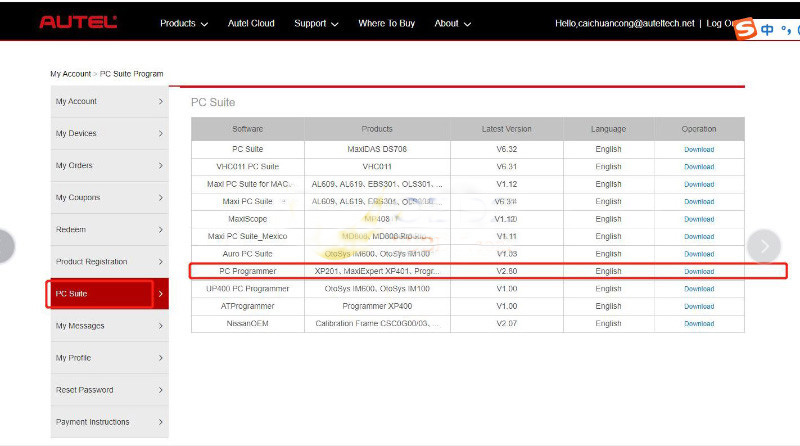This screenshot has height=446, width=800.
Task: Click the Autel logo in header
Action: 78,22
